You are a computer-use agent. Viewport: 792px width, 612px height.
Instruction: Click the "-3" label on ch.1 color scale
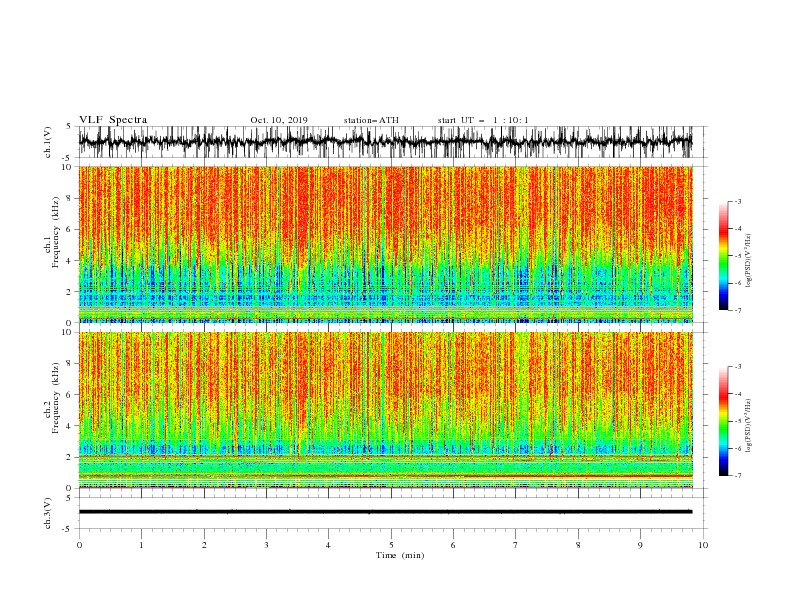coord(737,201)
